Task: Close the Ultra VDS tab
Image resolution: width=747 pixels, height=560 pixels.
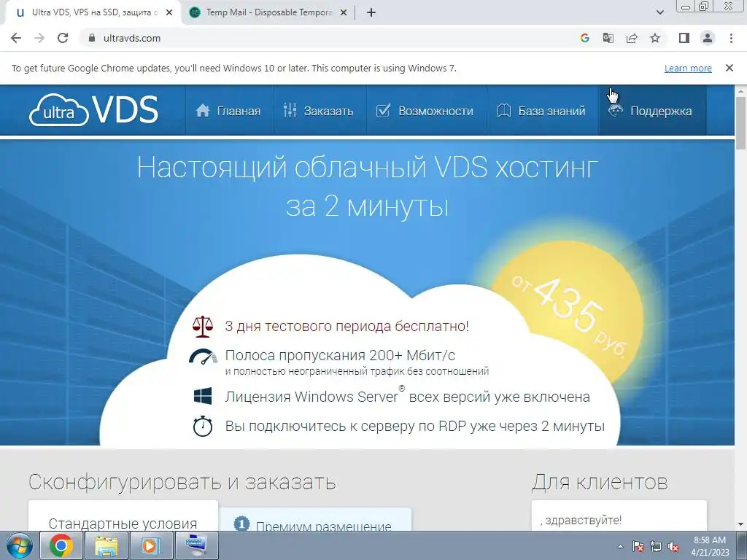Action: [169, 12]
